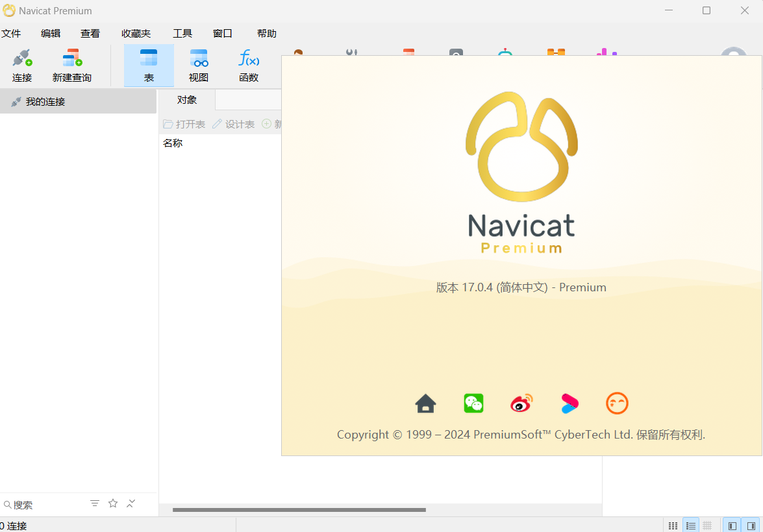Toggle the right information pane visibility
This screenshot has height=532, width=763.
751,526
